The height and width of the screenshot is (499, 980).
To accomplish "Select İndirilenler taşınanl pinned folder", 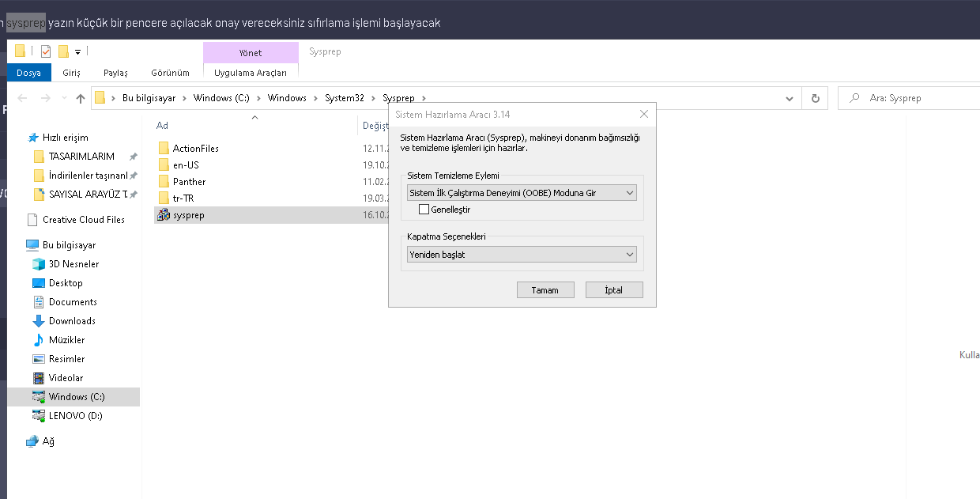I will (88, 176).
